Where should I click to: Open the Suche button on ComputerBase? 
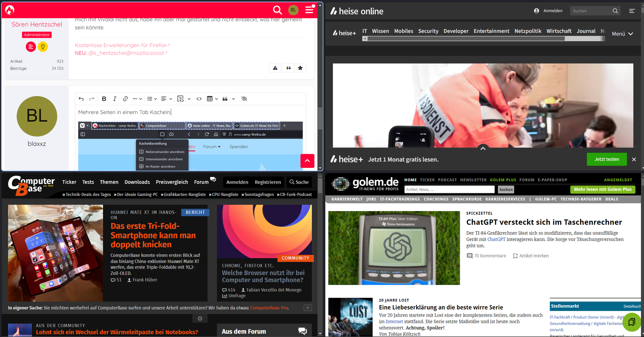click(x=299, y=182)
